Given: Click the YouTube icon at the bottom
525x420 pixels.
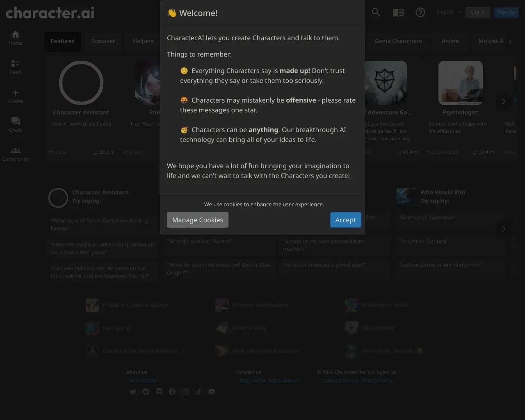Looking at the screenshot, I should (211, 392).
